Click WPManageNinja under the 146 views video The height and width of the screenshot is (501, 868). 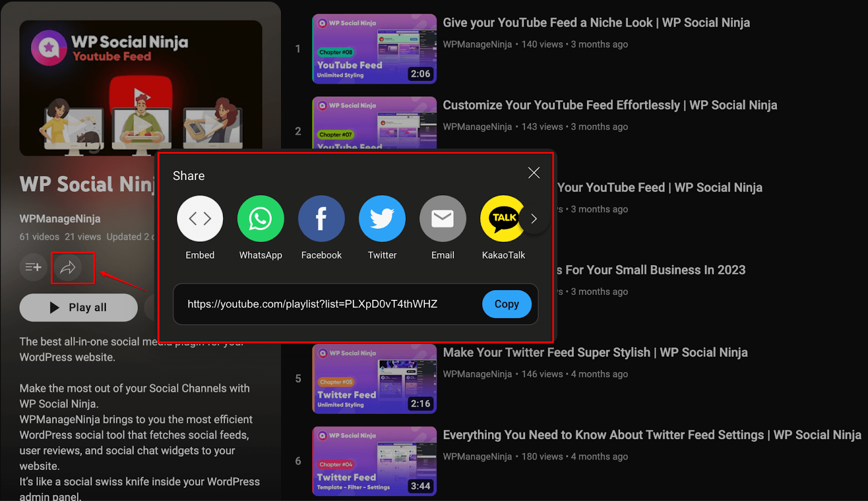tap(477, 374)
